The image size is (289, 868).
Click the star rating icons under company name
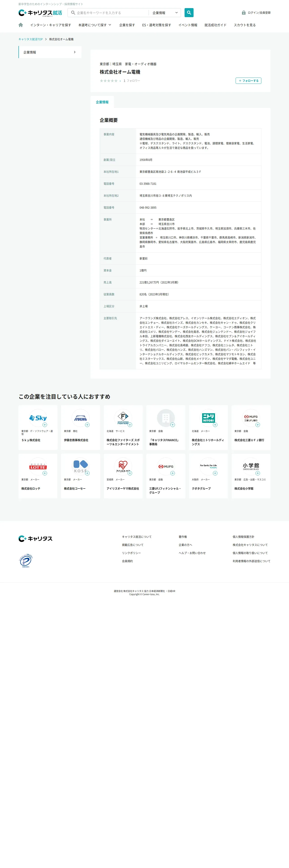(109, 81)
